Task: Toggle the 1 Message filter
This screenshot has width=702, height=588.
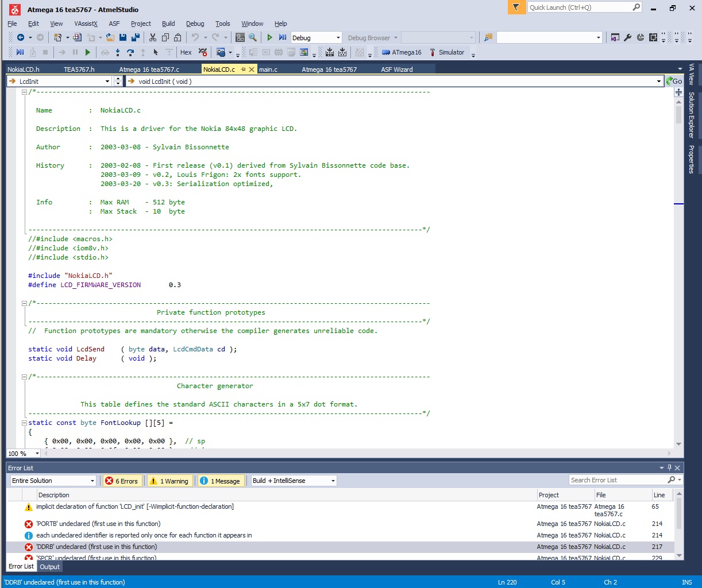Action: pyautogui.click(x=219, y=481)
